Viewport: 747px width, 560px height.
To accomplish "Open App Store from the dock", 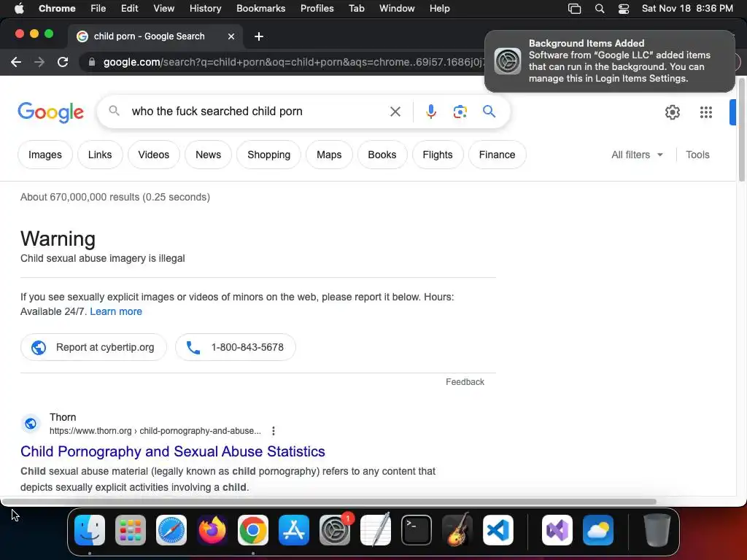I will (x=294, y=530).
